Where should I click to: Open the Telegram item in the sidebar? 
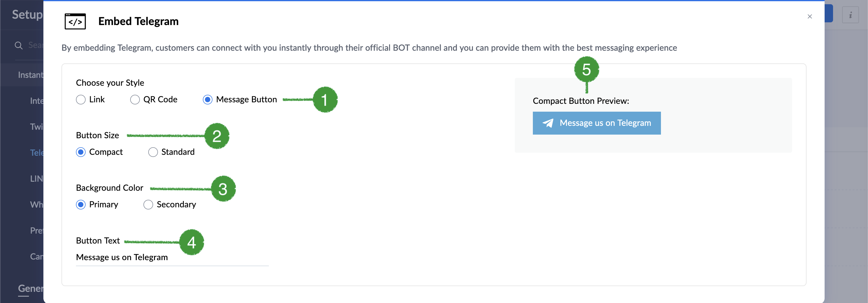(36, 152)
